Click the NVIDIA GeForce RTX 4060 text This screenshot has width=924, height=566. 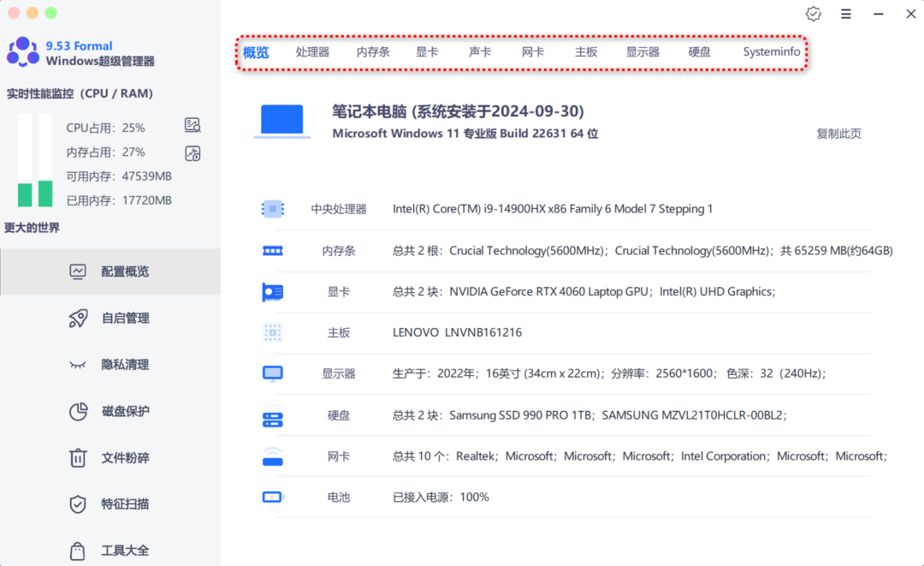point(584,292)
